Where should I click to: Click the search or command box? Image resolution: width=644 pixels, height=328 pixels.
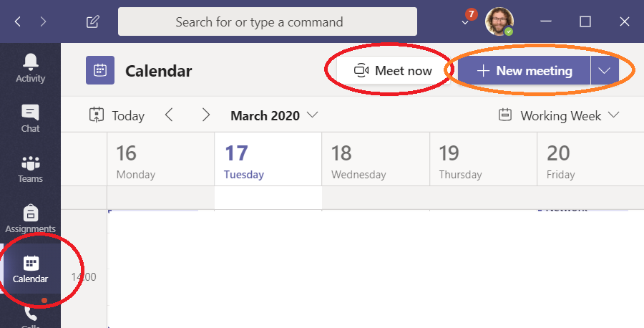pyautogui.click(x=268, y=21)
